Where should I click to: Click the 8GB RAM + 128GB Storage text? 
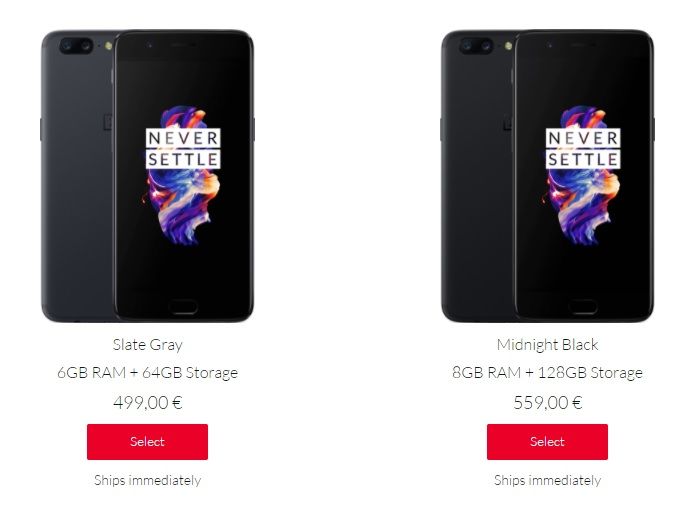[548, 373]
